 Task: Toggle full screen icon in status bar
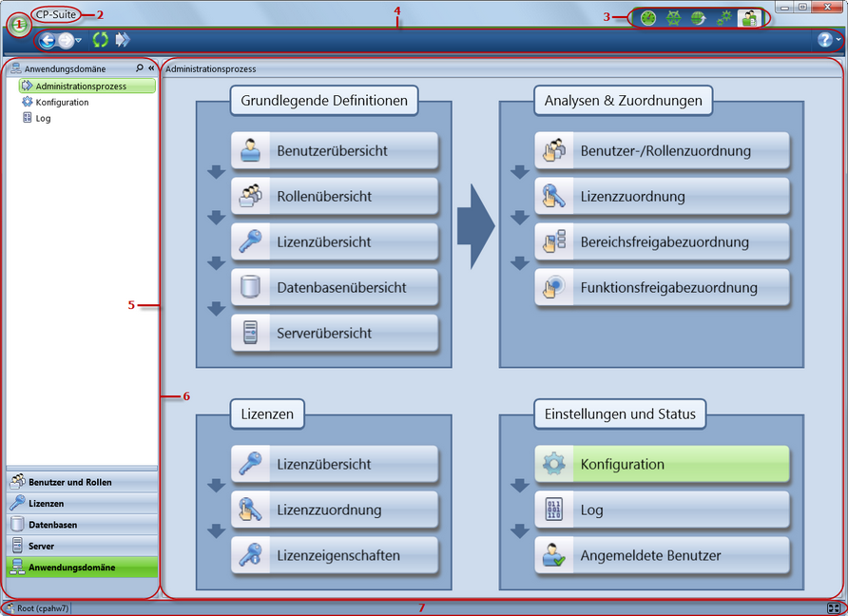(x=834, y=608)
